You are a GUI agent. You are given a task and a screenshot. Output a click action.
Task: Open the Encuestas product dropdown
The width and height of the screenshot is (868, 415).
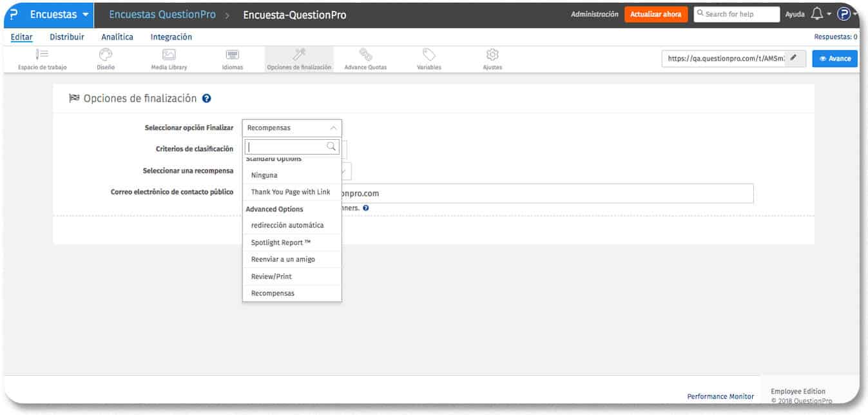[x=59, y=14]
